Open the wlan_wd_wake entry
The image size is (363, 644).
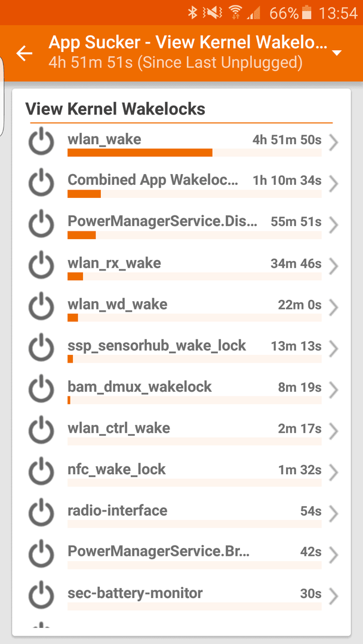(x=181, y=307)
